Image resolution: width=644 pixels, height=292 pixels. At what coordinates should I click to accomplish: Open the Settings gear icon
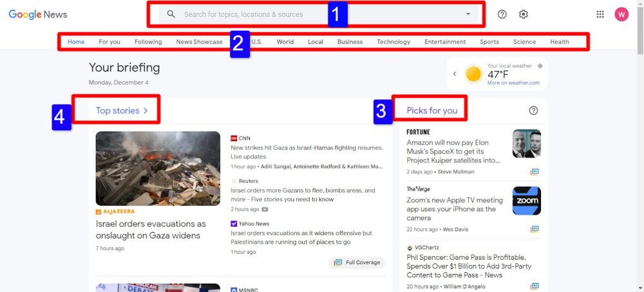click(x=523, y=14)
